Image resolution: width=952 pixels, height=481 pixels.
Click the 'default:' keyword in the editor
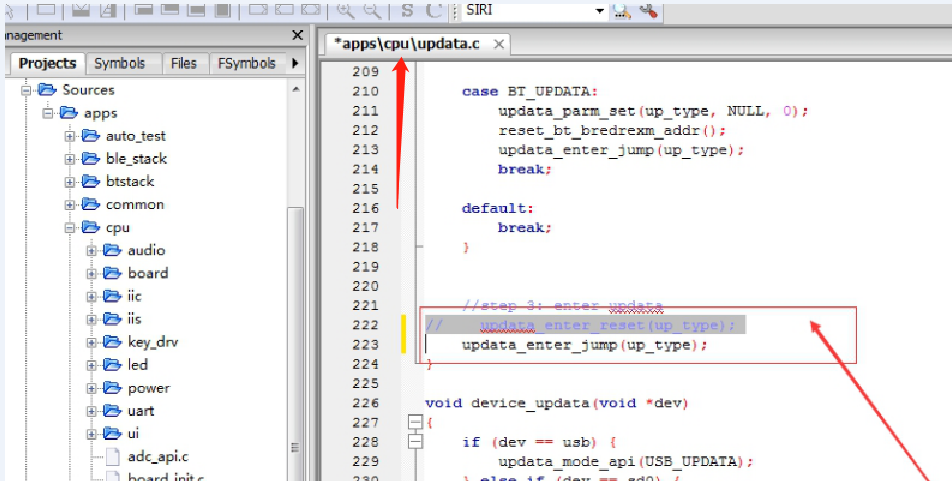tap(497, 208)
